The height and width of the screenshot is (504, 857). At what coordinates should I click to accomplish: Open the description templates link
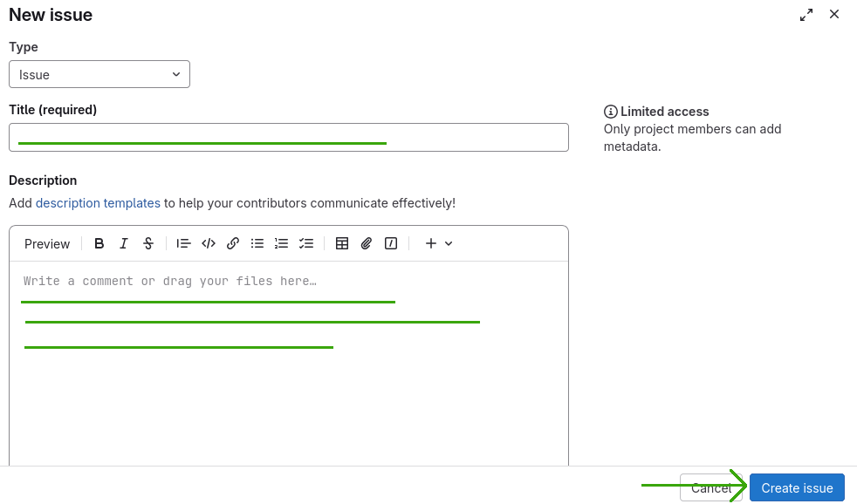(98, 203)
